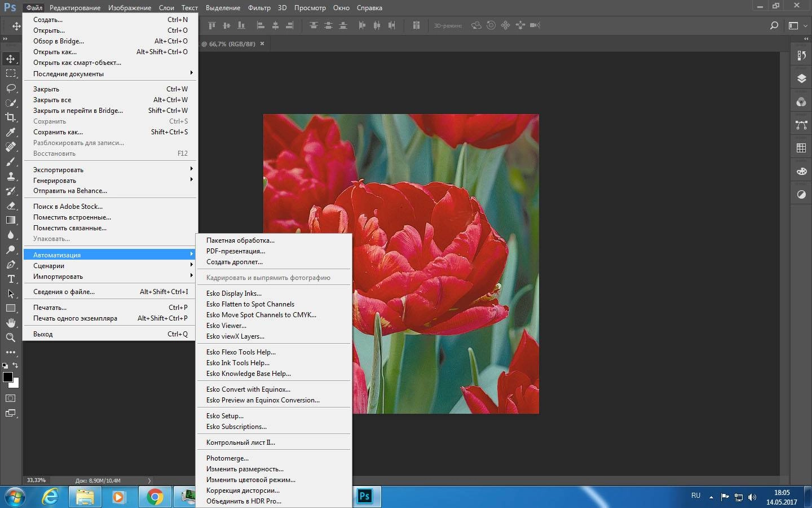Select the Crop tool
The width and height of the screenshot is (812, 508).
click(x=11, y=117)
